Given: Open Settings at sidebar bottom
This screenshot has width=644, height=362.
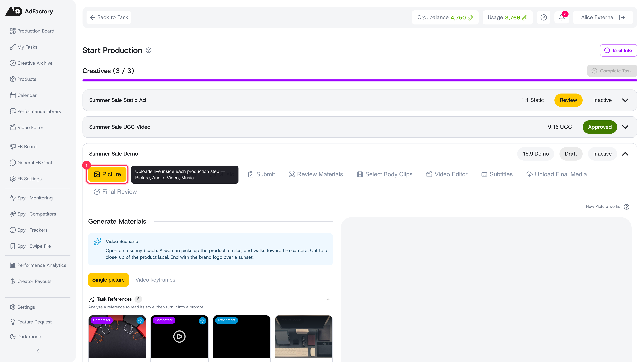Looking at the screenshot, I should tap(22, 307).
